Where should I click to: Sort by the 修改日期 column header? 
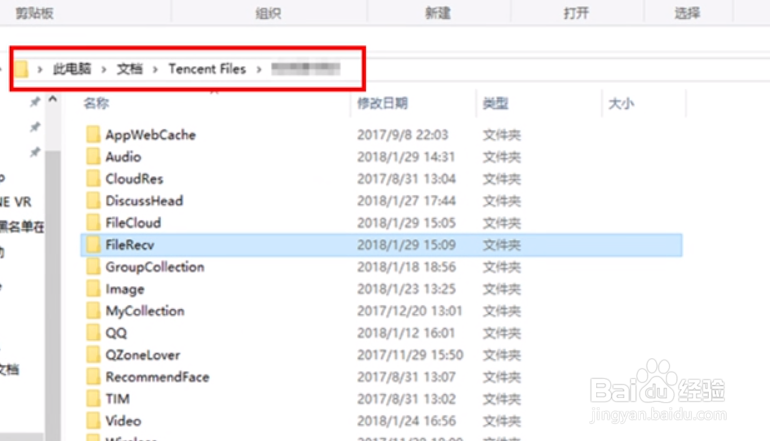point(382,103)
